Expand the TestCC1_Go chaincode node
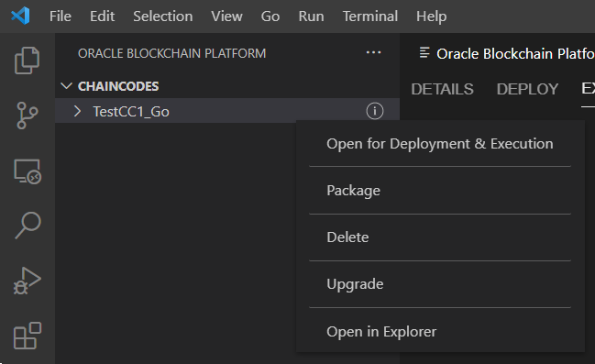This screenshot has width=595, height=364. [77, 111]
